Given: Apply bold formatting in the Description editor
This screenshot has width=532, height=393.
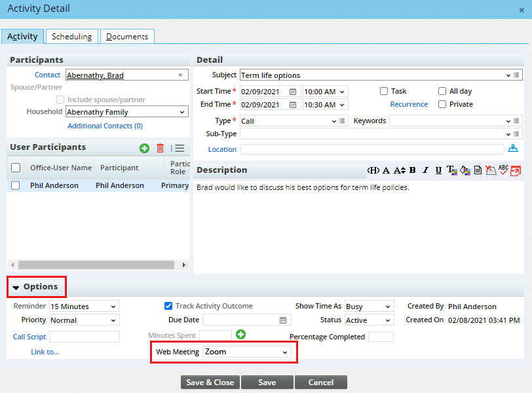Looking at the screenshot, I should (412, 170).
